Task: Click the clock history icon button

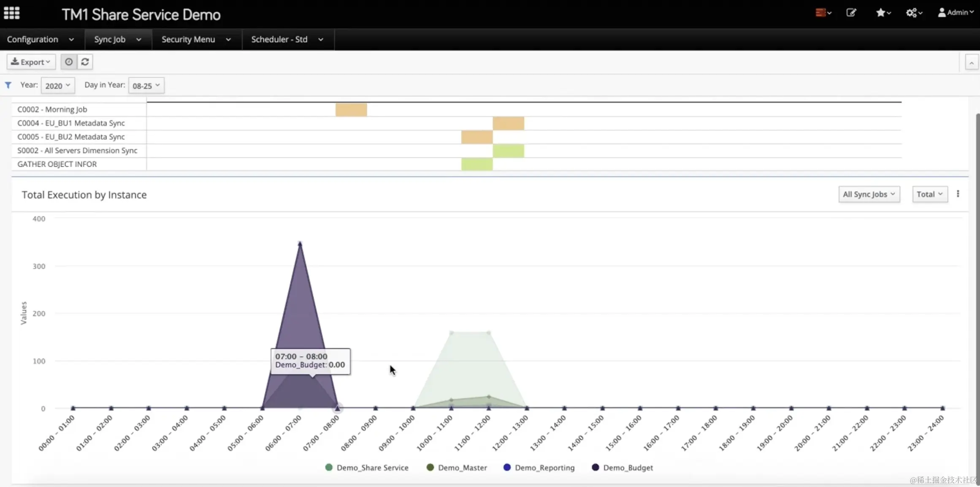Action: point(68,62)
